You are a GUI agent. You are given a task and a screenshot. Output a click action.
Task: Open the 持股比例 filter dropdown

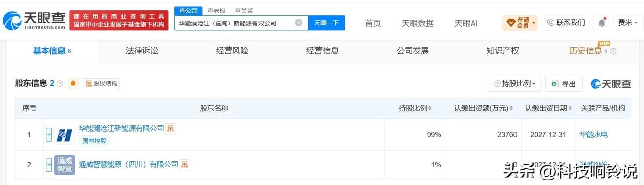click(x=514, y=84)
